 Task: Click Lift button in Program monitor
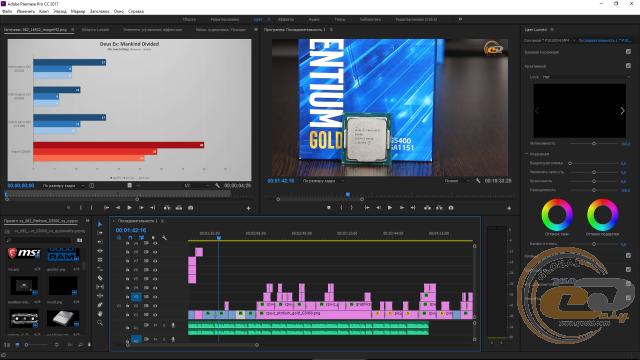(x=427, y=208)
